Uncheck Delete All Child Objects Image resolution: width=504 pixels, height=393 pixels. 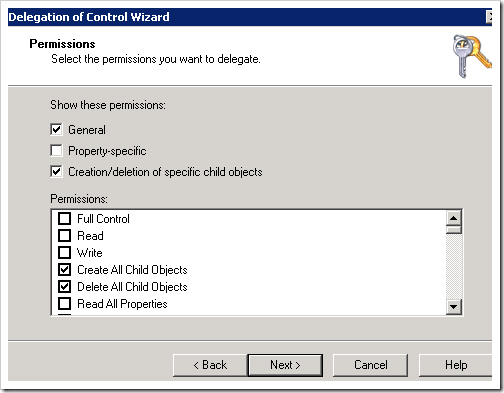[x=64, y=287]
